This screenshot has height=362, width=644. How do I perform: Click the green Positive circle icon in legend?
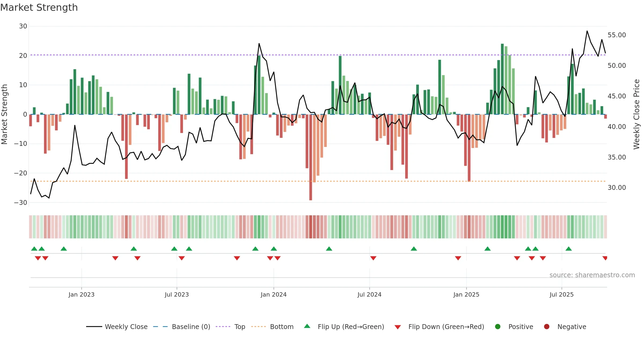coord(498,327)
